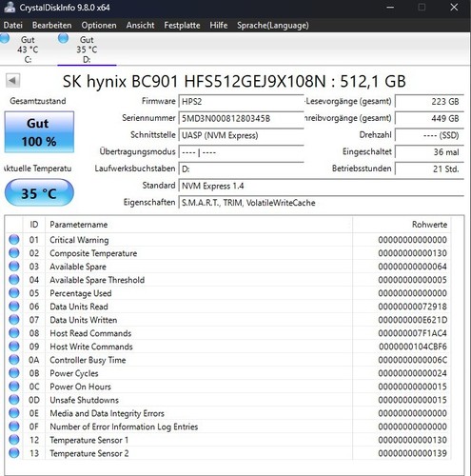Click the Rohwerte column header
Screen dimensions: 471x476
tap(402, 225)
